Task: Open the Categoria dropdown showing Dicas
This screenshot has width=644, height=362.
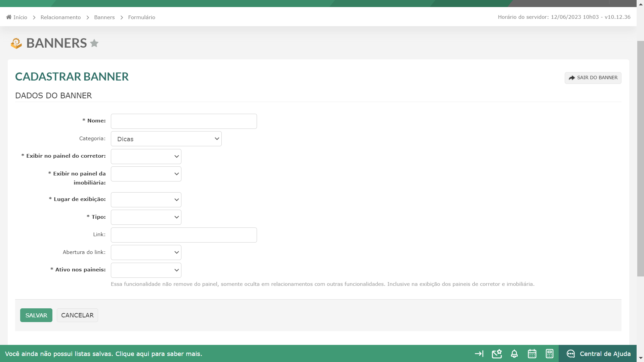Action: (x=166, y=139)
